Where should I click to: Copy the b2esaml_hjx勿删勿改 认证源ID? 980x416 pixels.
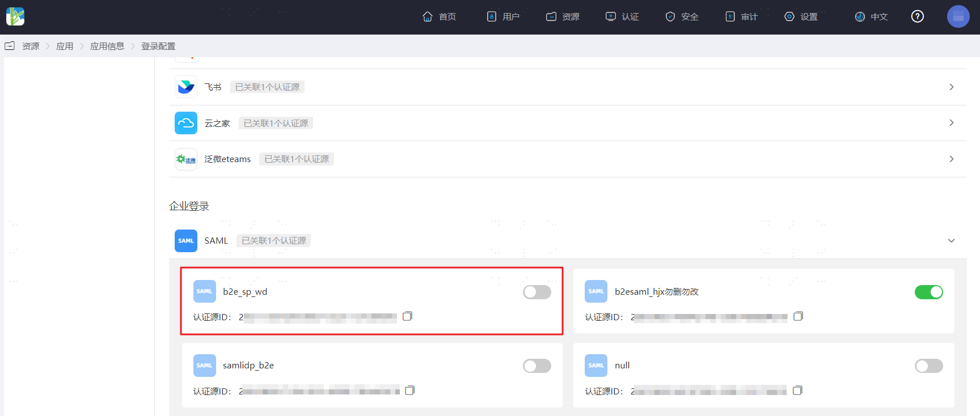(x=798, y=316)
